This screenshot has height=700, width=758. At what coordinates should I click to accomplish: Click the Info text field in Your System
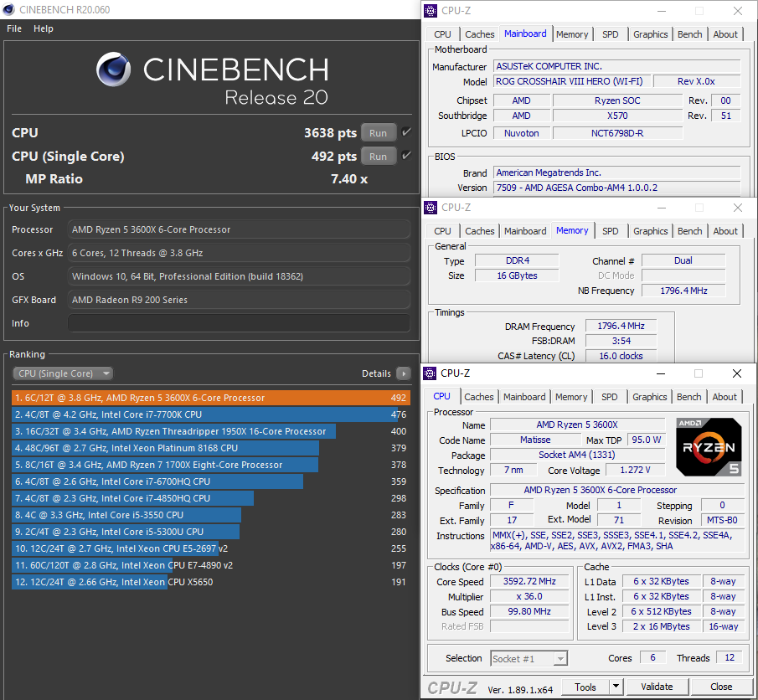[x=240, y=323]
